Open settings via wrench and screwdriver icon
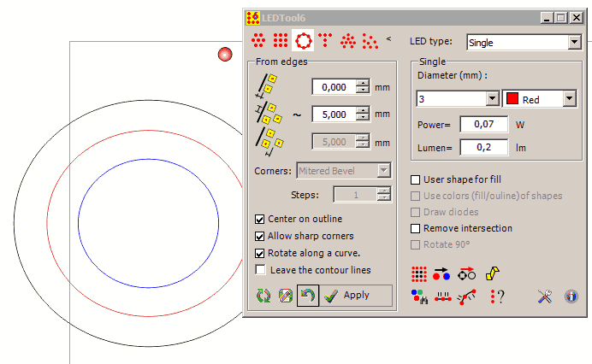The image size is (592, 364). 545,296
